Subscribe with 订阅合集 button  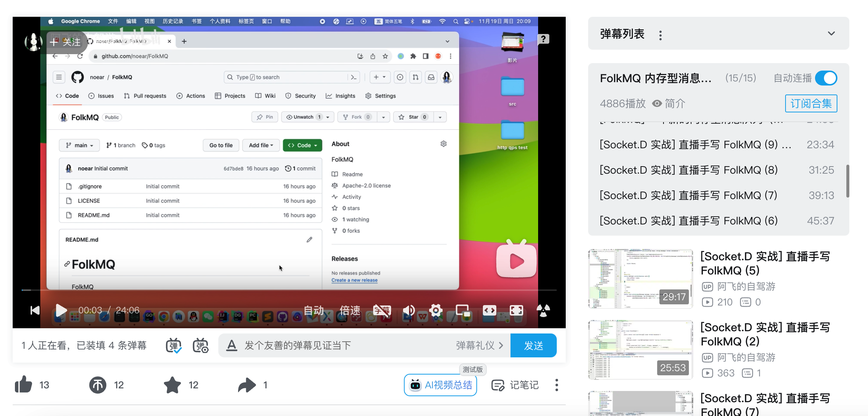[x=811, y=103]
